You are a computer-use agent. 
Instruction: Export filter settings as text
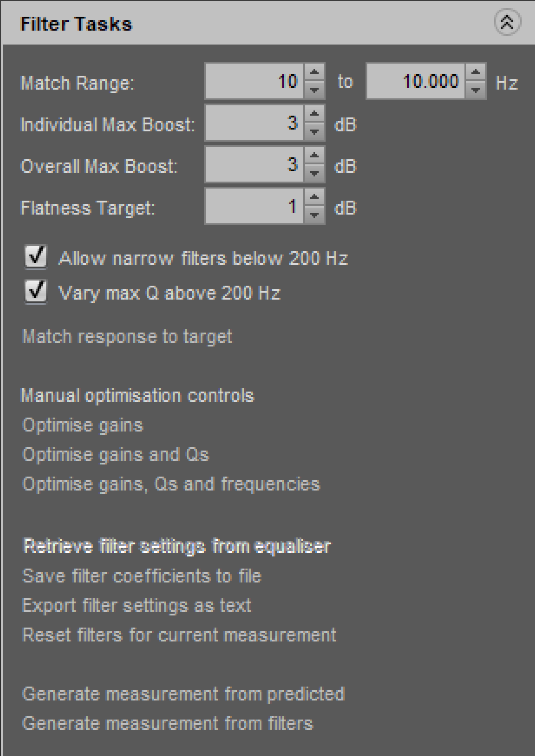(136, 606)
